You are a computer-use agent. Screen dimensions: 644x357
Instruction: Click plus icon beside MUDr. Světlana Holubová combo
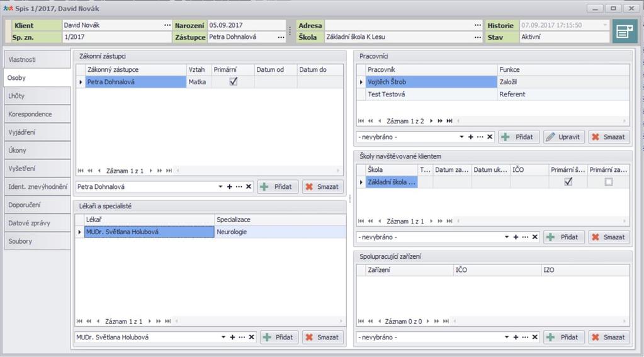coord(232,337)
